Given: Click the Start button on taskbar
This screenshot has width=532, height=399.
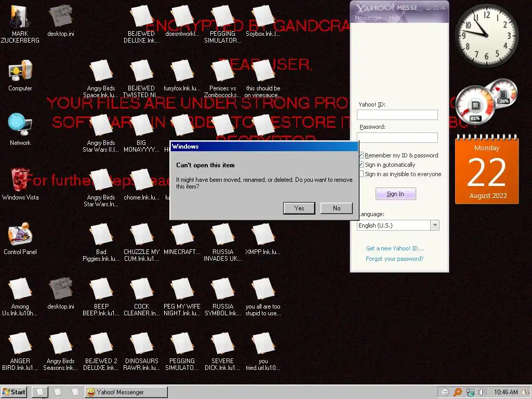Looking at the screenshot, I should click(x=14, y=392).
